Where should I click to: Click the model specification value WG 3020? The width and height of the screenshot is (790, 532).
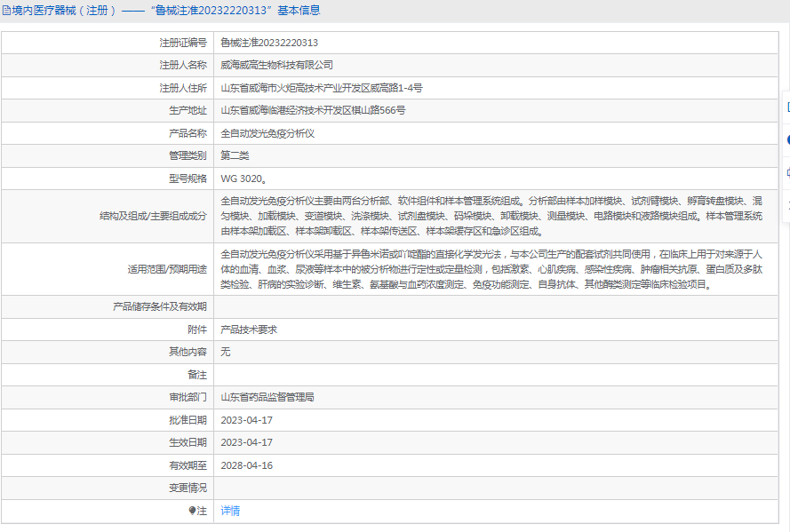point(243,179)
